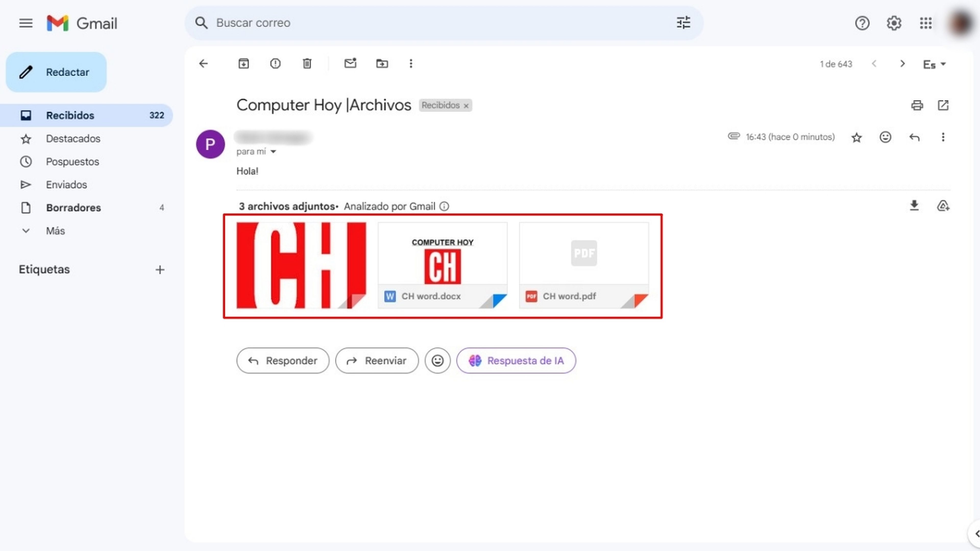Click the search magnifier icon
This screenshot has width=980, height=551.
(x=201, y=23)
